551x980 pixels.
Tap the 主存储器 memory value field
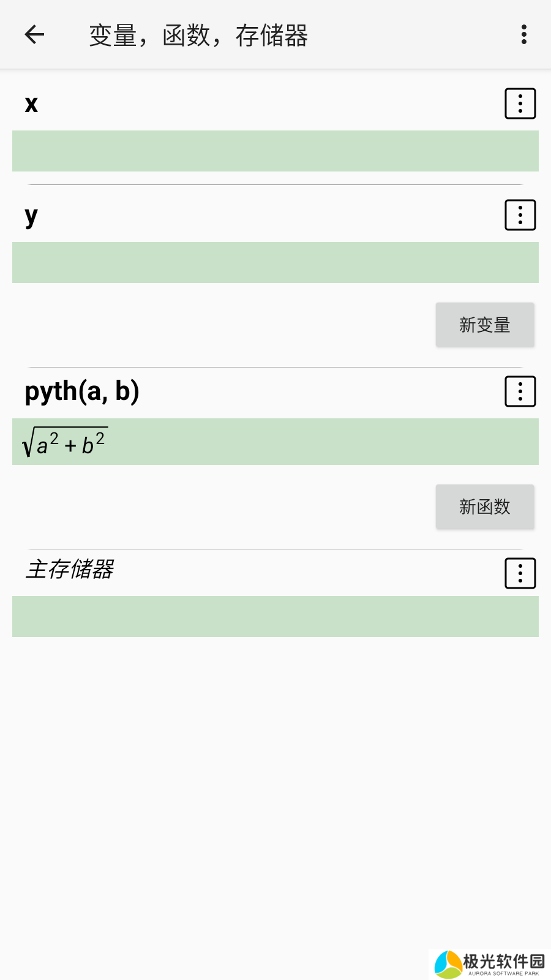275,616
